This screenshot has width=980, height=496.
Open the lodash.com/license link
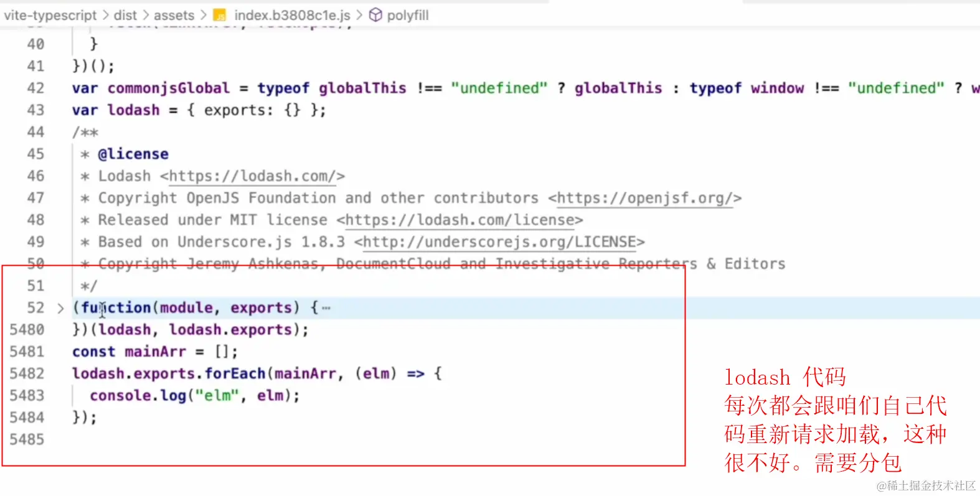click(x=459, y=220)
